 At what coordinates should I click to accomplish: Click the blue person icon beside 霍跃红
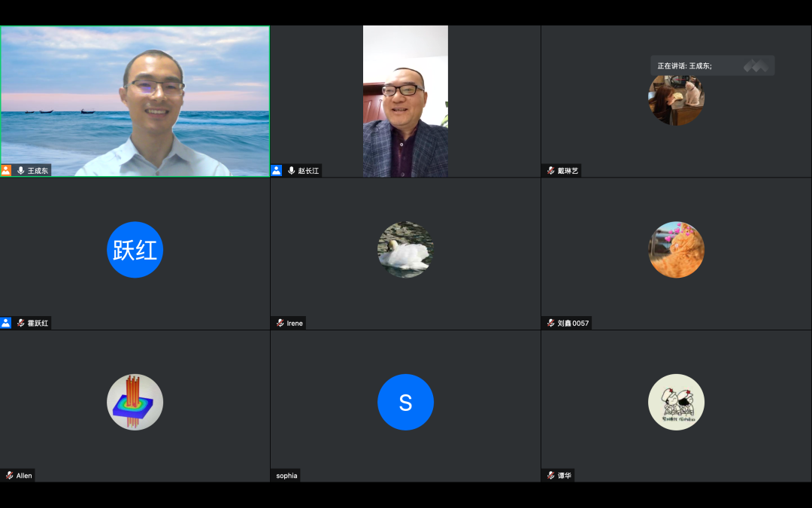click(6, 323)
